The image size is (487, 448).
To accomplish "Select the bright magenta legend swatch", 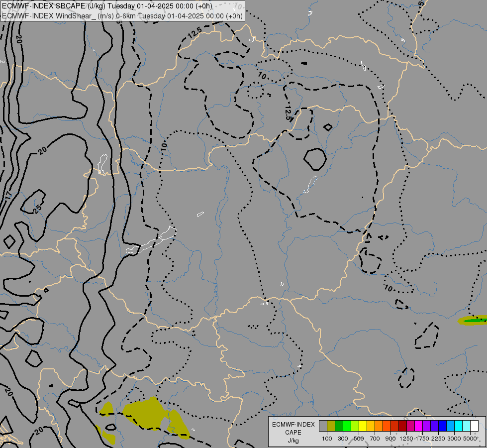I will pos(419,426).
